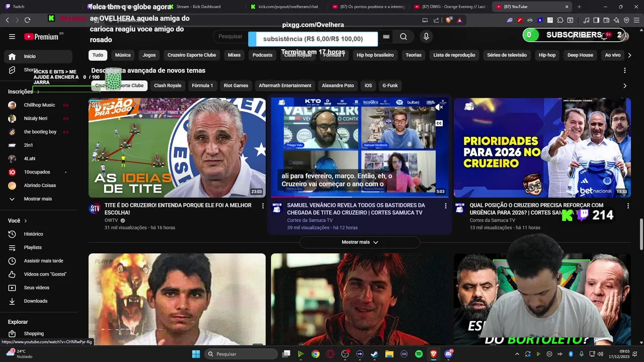
Task: Open the PRIORIDADES PARA 2026 NO CRUZEIRO thumbnail
Action: (542, 148)
